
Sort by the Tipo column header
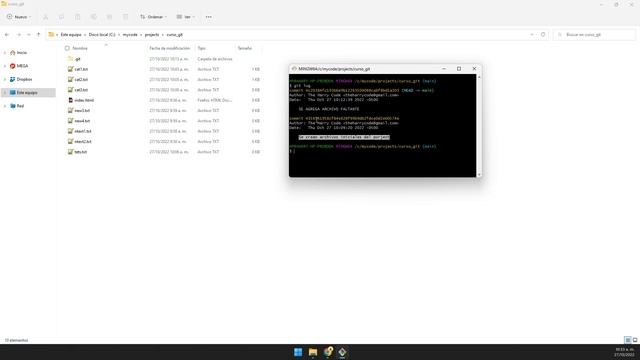point(202,48)
